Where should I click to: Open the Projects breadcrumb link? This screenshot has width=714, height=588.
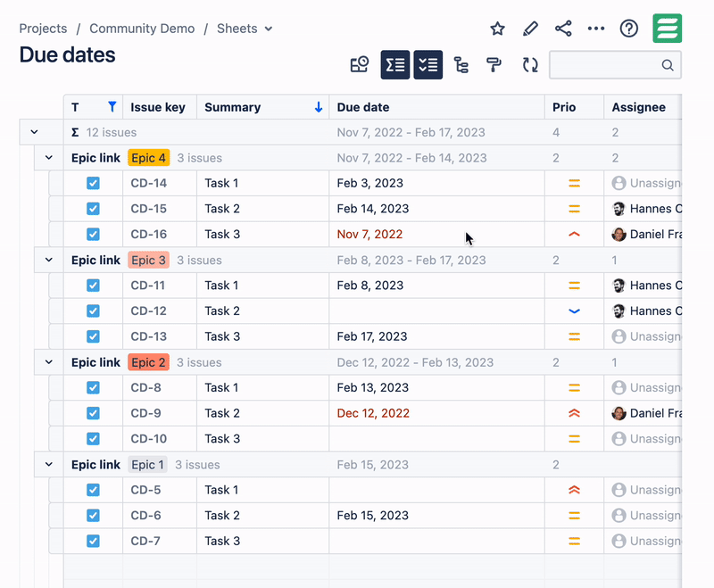(43, 28)
